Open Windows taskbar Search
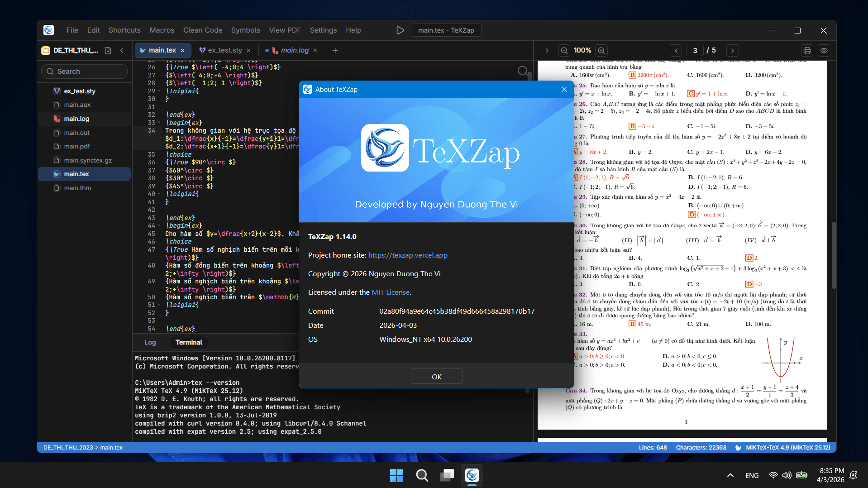Viewport: 868px width, 488px height. tap(422, 475)
